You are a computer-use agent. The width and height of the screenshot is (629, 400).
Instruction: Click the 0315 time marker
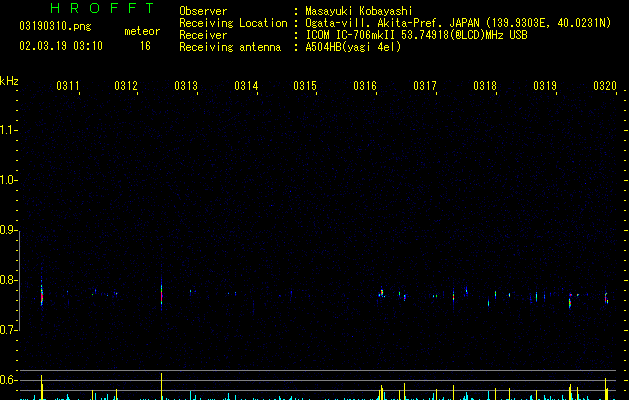pos(305,86)
